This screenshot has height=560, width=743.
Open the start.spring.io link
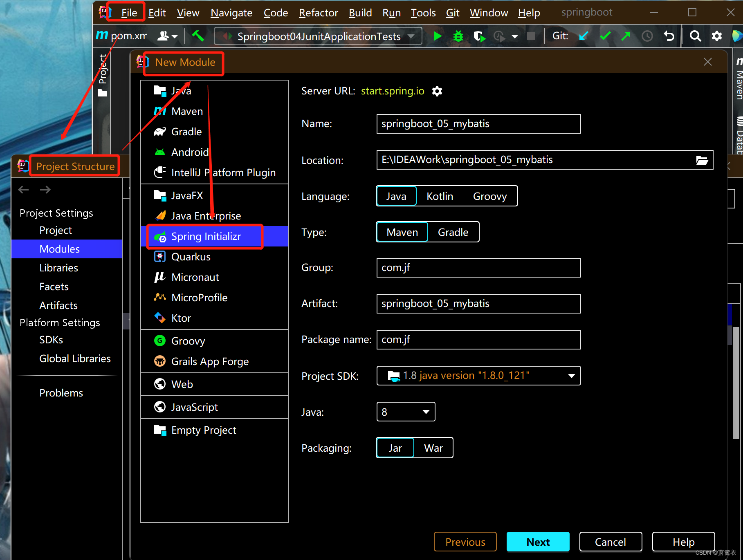click(x=392, y=91)
